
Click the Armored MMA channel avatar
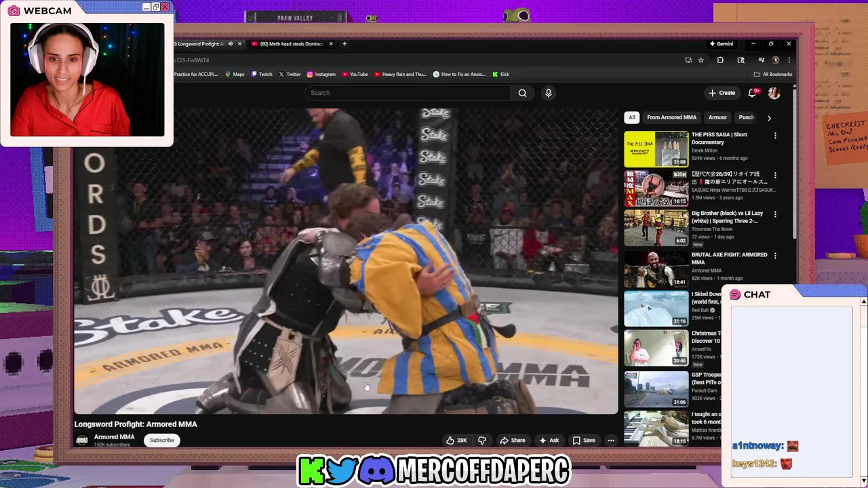[x=82, y=440]
